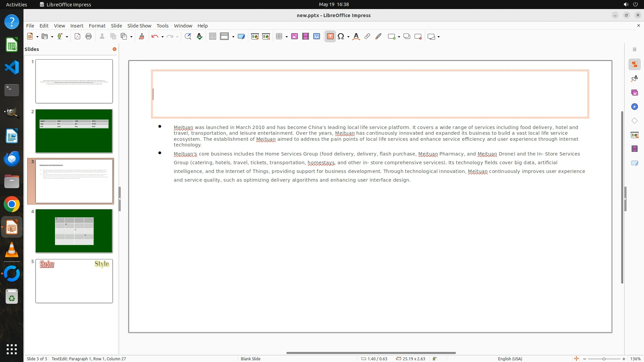This screenshot has width=644, height=362.
Task: Open the sidebar Gallery panel
Action: 634,93
